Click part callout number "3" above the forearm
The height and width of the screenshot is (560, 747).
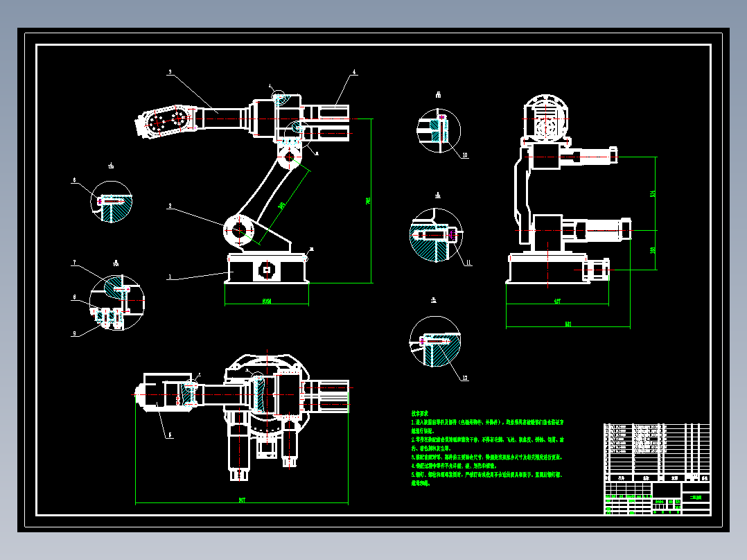[x=170, y=73]
